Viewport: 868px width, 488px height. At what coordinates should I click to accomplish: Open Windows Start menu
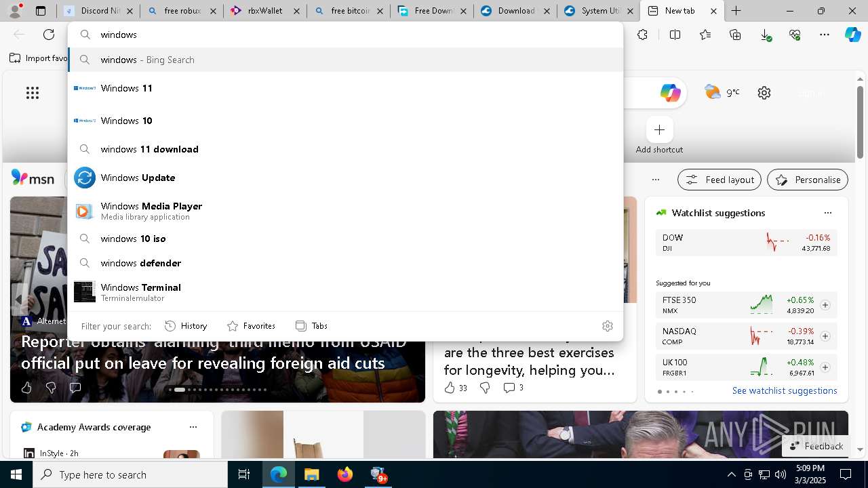coord(16,474)
